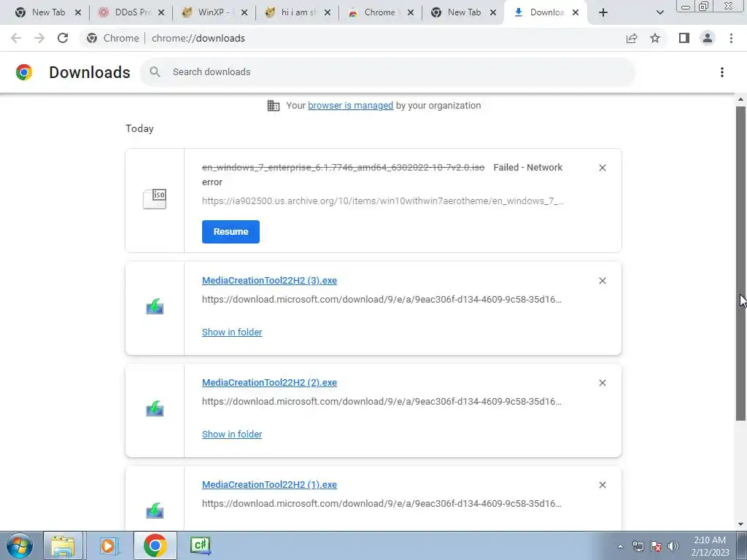Viewport: 747px width, 560px height.
Task: Open the Downloads page more actions menu
Action: click(722, 72)
